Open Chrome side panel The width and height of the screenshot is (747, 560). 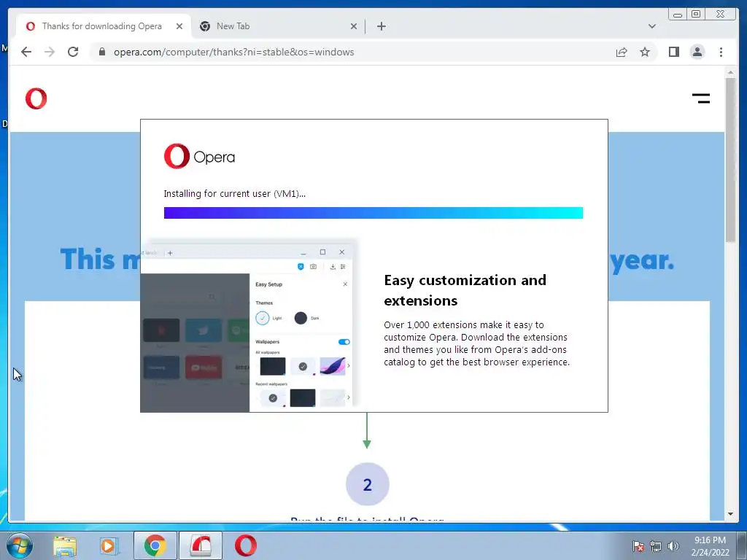click(673, 52)
